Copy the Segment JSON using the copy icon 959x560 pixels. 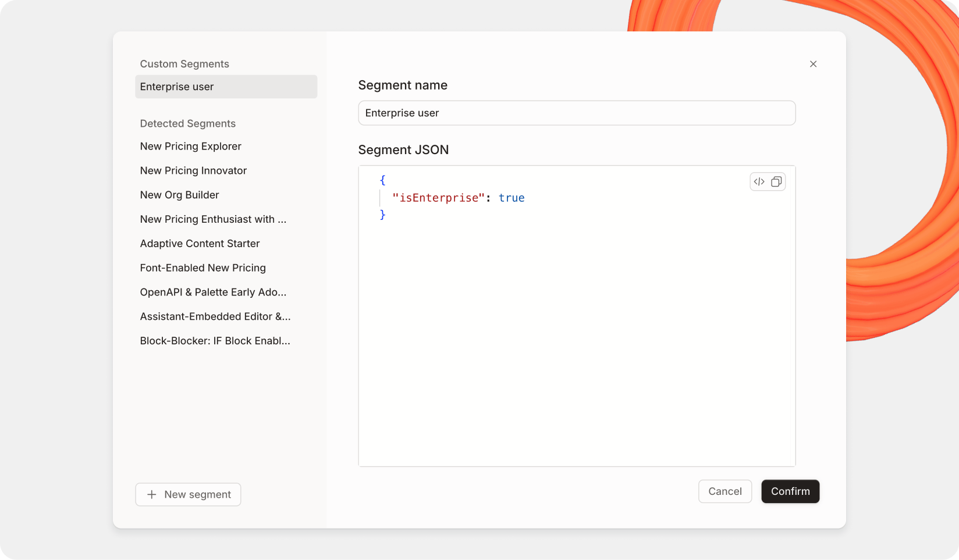[x=776, y=181]
